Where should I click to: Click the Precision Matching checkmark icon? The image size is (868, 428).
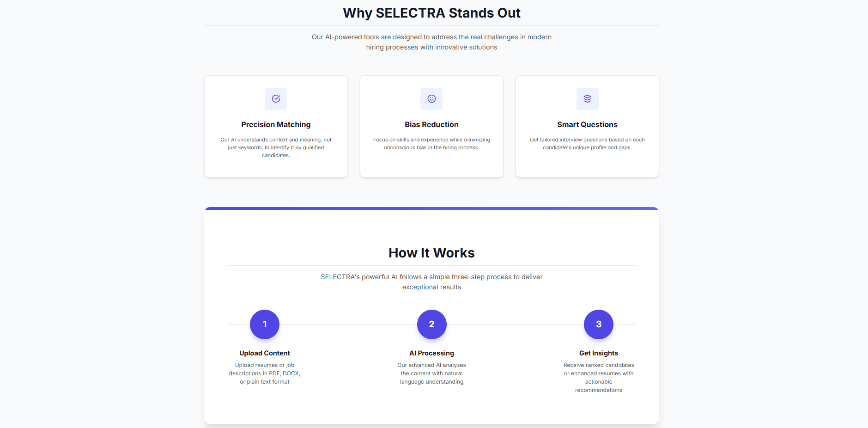(x=276, y=99)
